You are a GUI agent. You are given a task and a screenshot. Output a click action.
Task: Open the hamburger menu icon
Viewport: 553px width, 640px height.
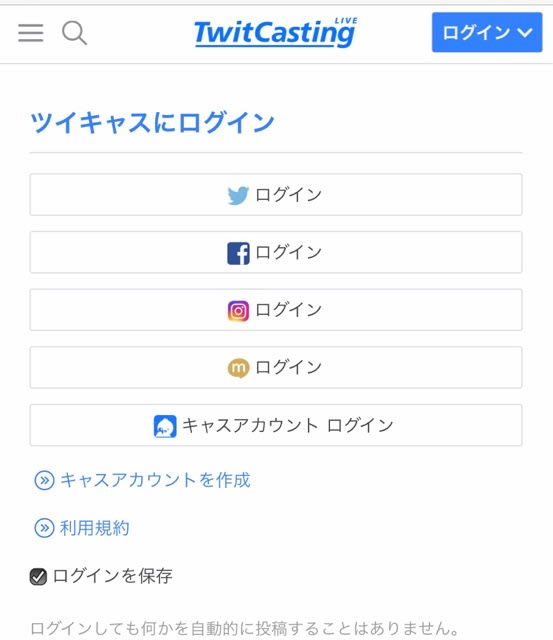click(31, 33)
